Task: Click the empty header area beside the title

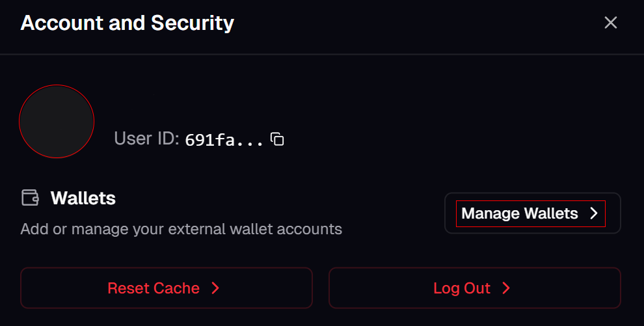Action: (416, 23)
